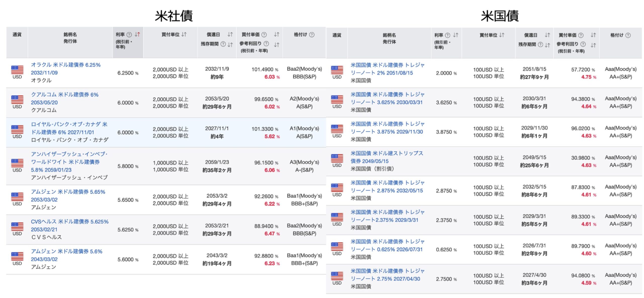The height and width of the screenshot is (298, 644).
Task: Click 米国債 heading
Action: click(x=500, y=16)
